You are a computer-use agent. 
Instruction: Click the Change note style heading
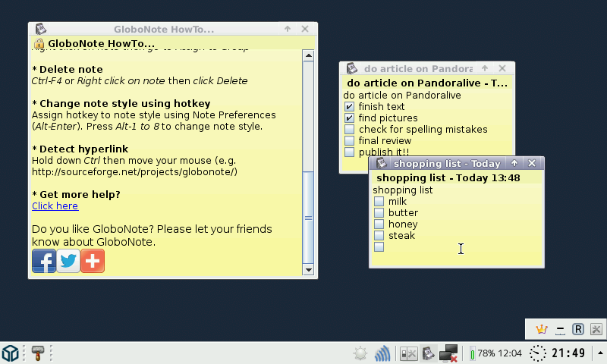tap(121, 104)
